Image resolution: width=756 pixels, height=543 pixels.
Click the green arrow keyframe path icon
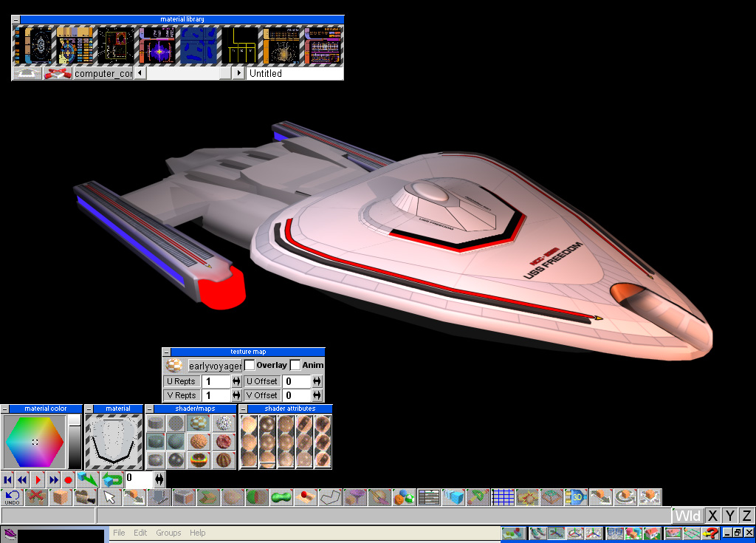[87, 479]
